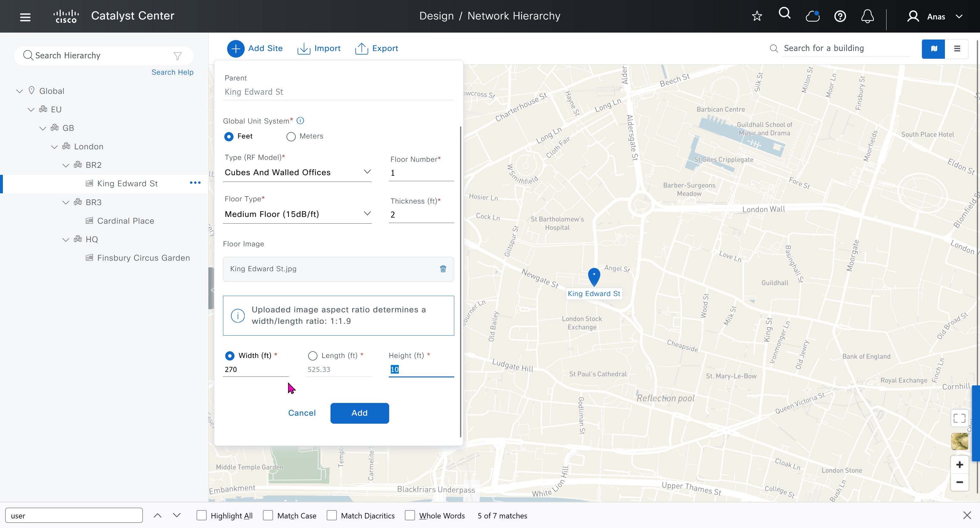Select Cardinal Place in the hierarchy
This screenshot has height=528, width=980.
point(126,221)
